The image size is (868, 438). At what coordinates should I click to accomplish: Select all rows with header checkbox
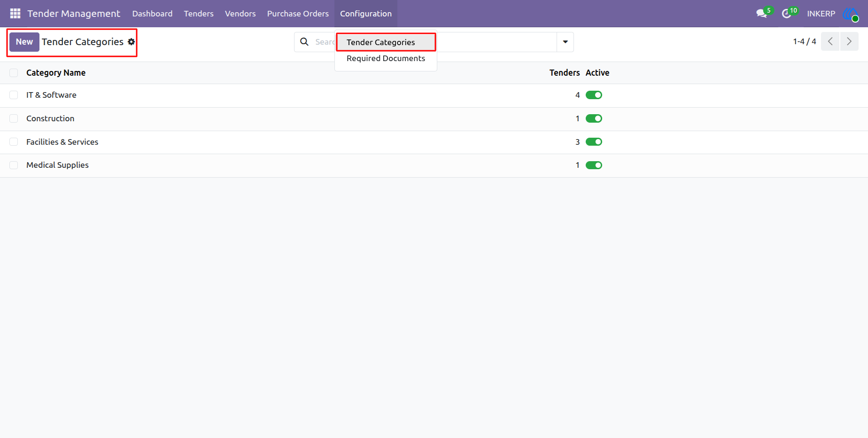(14, 73)
